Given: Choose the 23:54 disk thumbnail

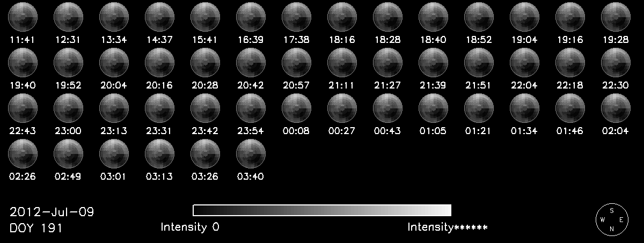Looking at the screenshot, I should tap(251, 107).
